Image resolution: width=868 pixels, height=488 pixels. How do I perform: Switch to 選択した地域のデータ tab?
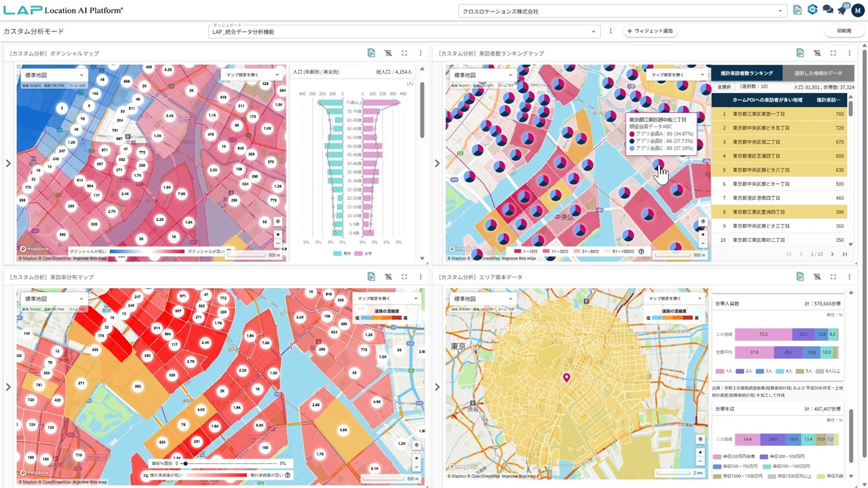tap(818, 73)
